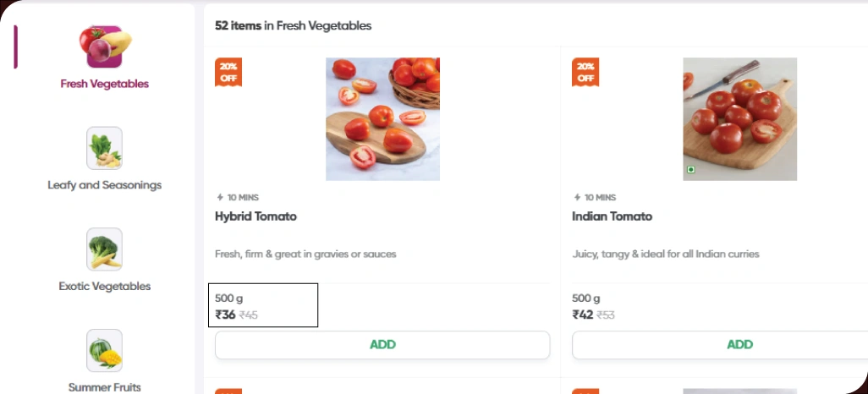Open the Hybrid Tomato product title
The image size is (868, 394).
point(255,216)
